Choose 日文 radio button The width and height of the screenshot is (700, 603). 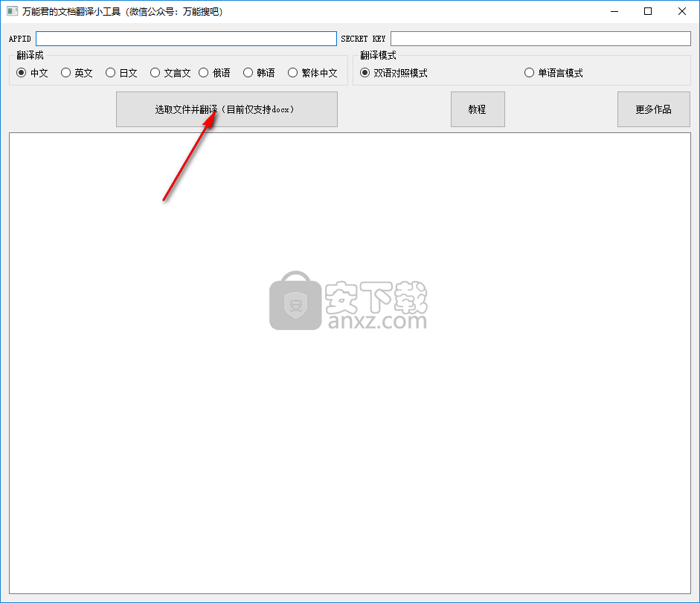(121, 73)
